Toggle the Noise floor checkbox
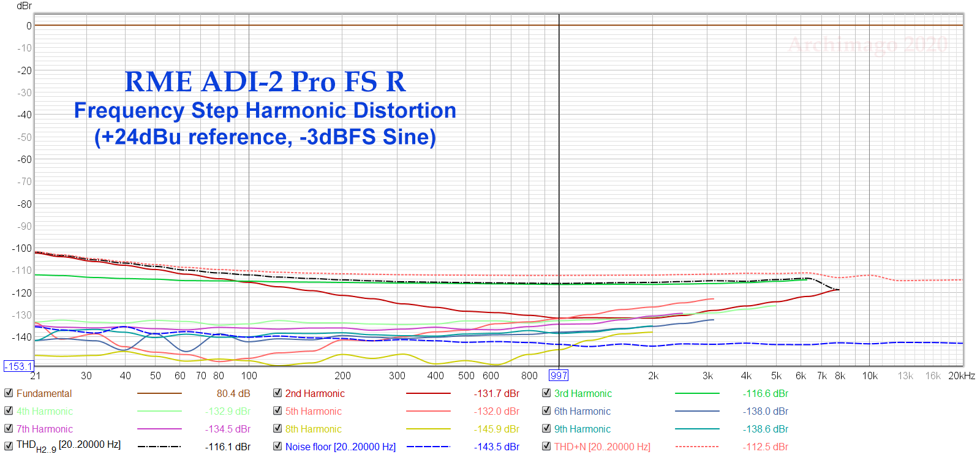Image resolution: width=980 pixels, height=457 pixels. (277, 446)
